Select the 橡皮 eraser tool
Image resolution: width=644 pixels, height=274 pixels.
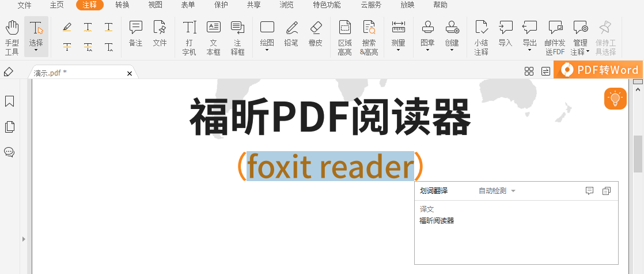point(315,34)
